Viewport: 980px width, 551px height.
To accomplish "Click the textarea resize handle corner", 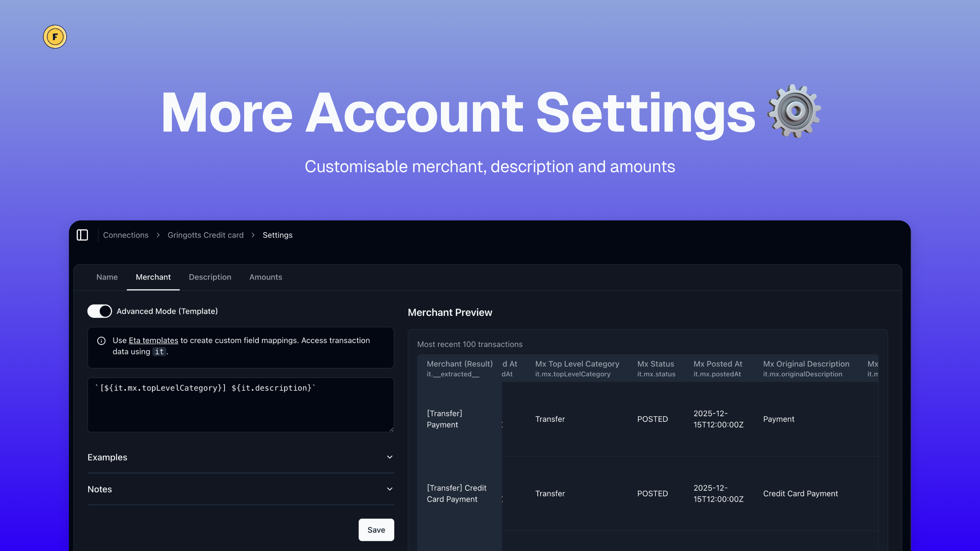I will pos(391,429).
